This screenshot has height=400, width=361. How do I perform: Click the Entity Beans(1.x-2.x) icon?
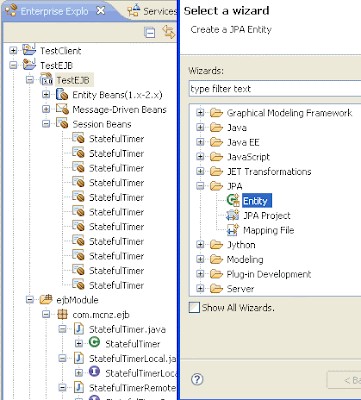(62, 95)
